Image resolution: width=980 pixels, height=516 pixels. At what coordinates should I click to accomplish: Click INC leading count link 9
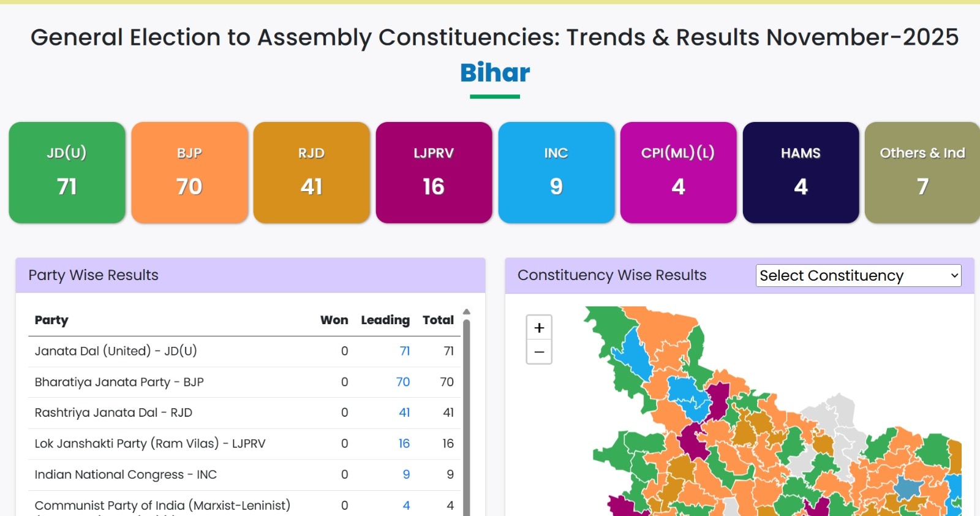click(406, 474)
